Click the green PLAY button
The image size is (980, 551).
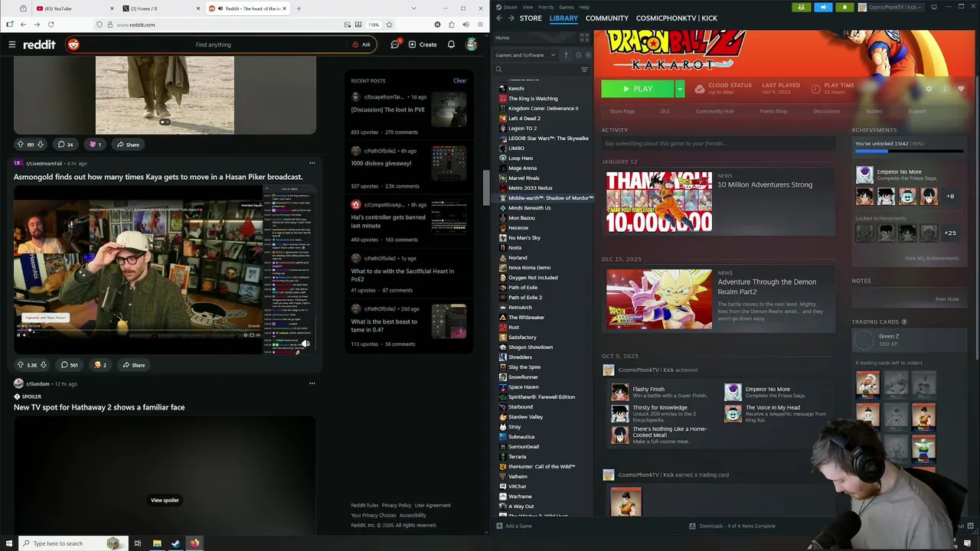(x=638, y=89)
